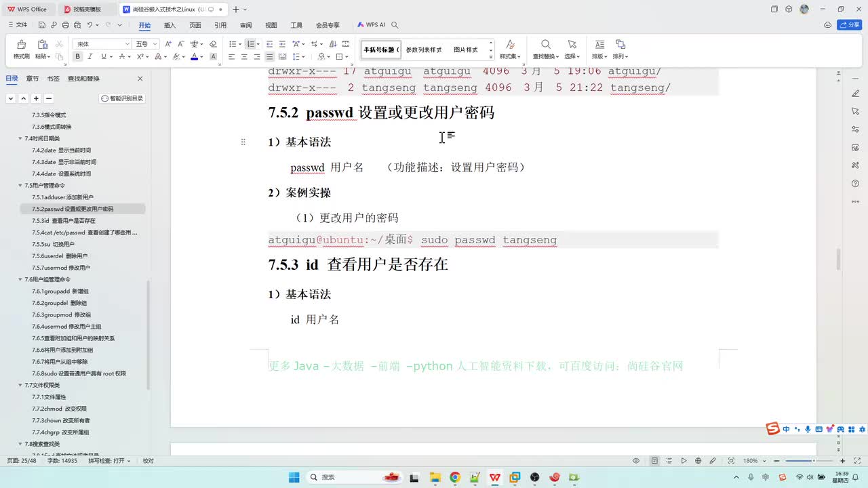The image size is (868, 488).
Task: Open Google Chrome from the taskbar
Action: coord(455,477)
